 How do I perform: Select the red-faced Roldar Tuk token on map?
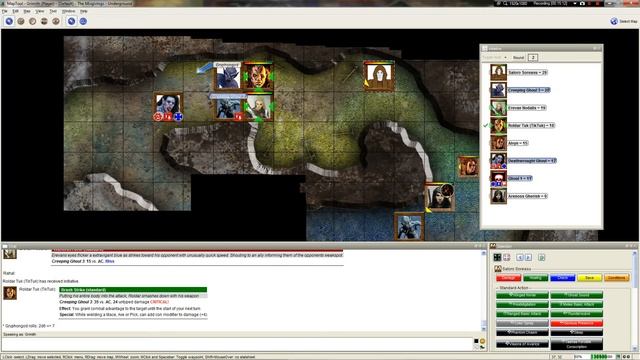(258, 77)
